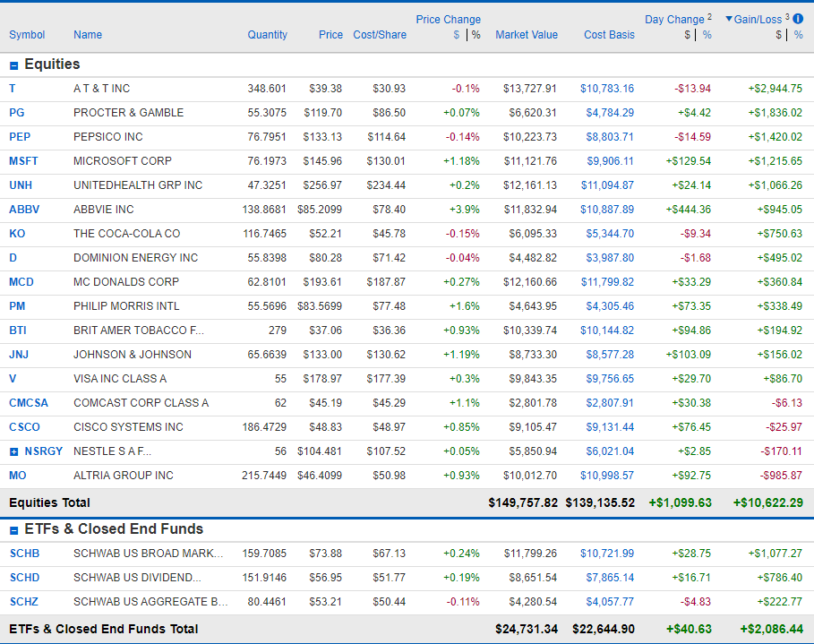814x644 pixels.
Task: Open the KO symbol link
Action: click(17, 234)
